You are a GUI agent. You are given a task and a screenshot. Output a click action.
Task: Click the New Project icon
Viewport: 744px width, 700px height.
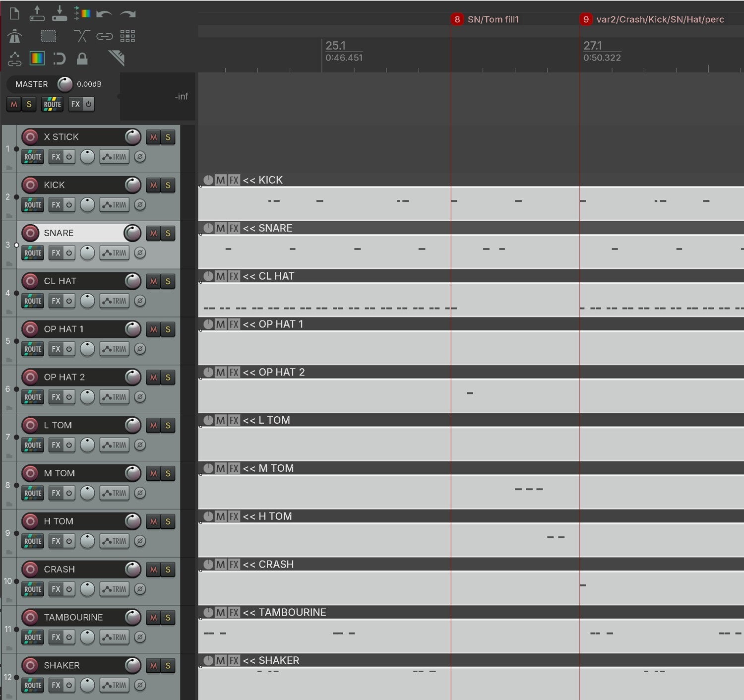click(x=15, y=13)
